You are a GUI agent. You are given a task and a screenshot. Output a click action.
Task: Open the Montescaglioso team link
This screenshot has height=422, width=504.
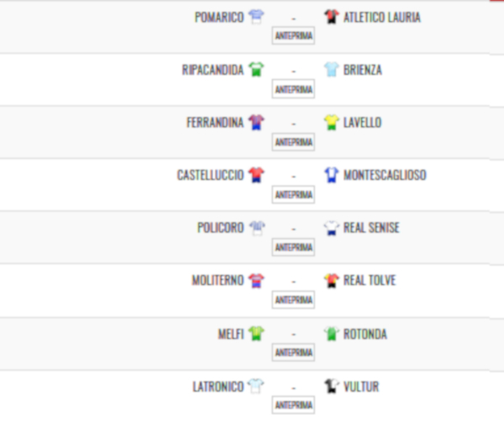pyautogui.click(x=385, y=175)
